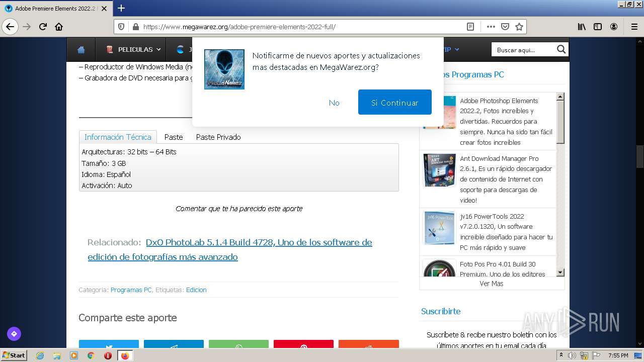The height and width of the screenshot is (362, 644).
Task: Launch Google Chrome from the taskbar
Action: coord(91,355)
